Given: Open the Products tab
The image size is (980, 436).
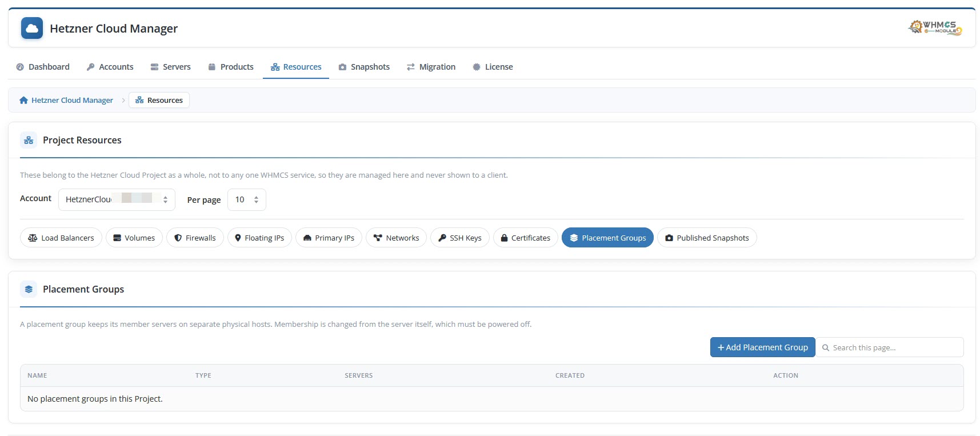Looking at the screenshot, I should (231, 67).
